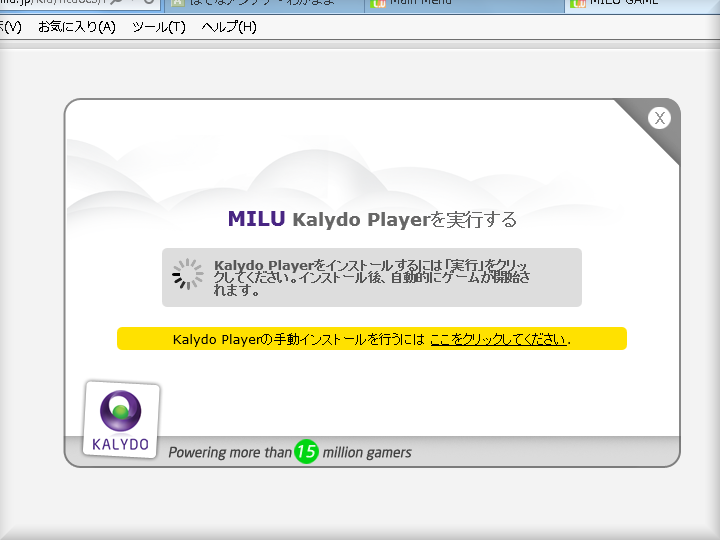Click the MILU Kalydo Player heading
The width and height of the screenshot is (720, 540).
372,219
